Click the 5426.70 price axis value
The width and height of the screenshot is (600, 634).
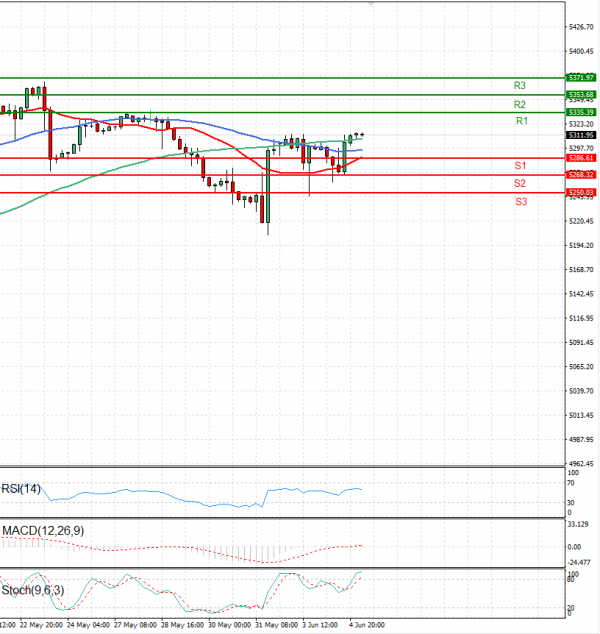point(581,27)
